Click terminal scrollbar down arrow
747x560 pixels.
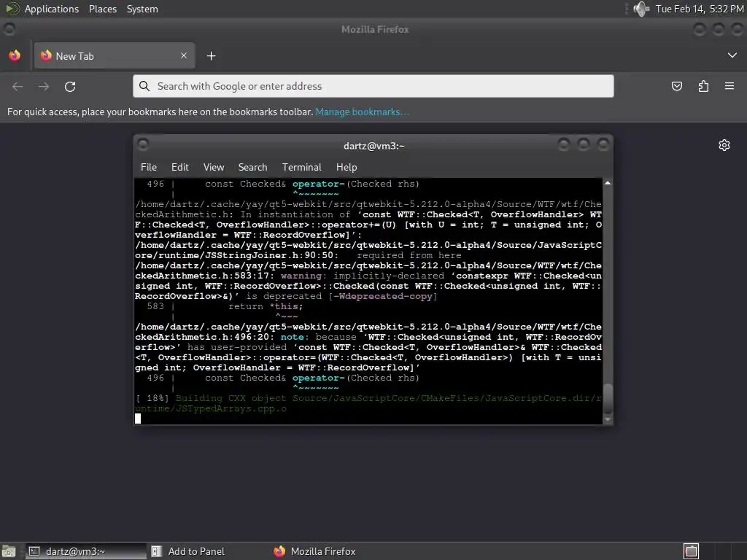click(x=608, y=419)
